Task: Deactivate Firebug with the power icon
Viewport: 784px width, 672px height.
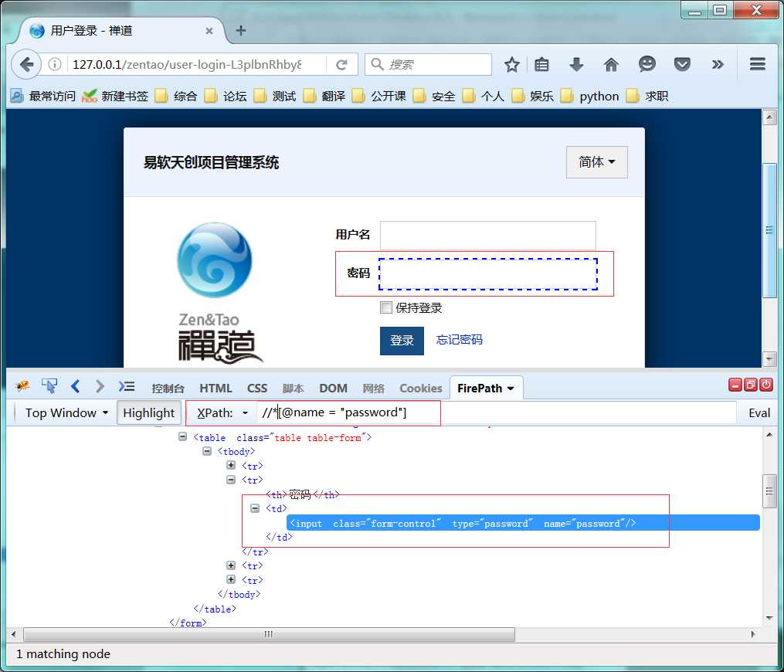Action: tap(766, 385)
